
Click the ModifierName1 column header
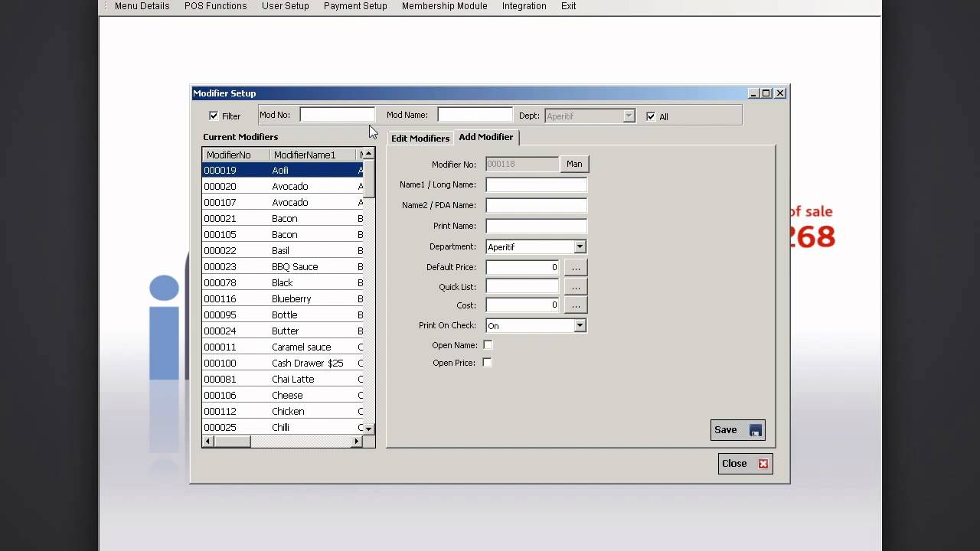pyautogui.click(x=313, y=155)
